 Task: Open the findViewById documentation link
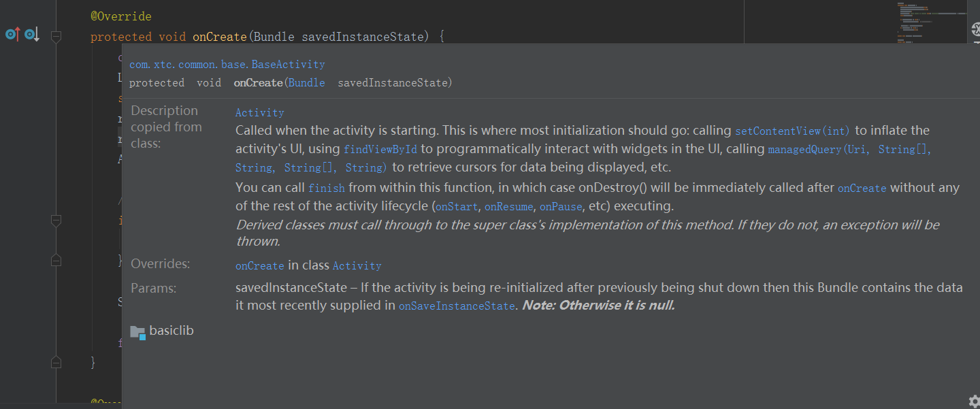coord(380,149)
